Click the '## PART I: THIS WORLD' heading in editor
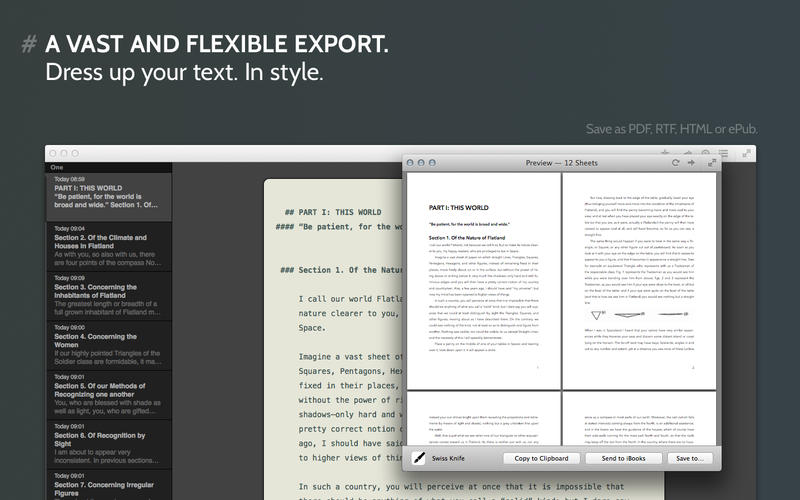800x500 pixels. pyautogui.click(x=333, y=212)
